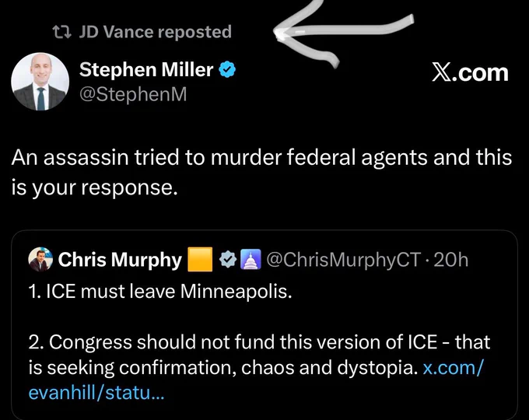Click Chris Murphy's gray verified checkmark
Image resolution: width=529 pixels, height=420 pixels.
tap(228, 260)
